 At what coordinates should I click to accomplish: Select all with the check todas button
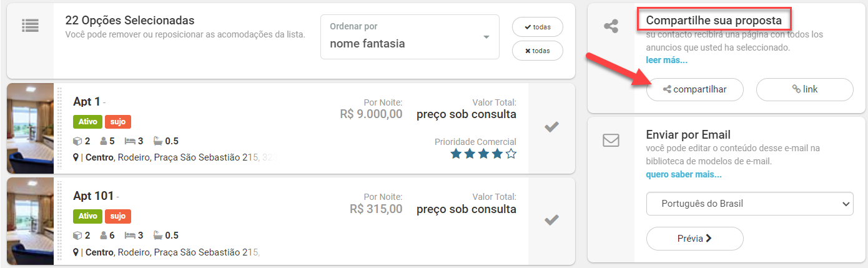click(537, 27)
